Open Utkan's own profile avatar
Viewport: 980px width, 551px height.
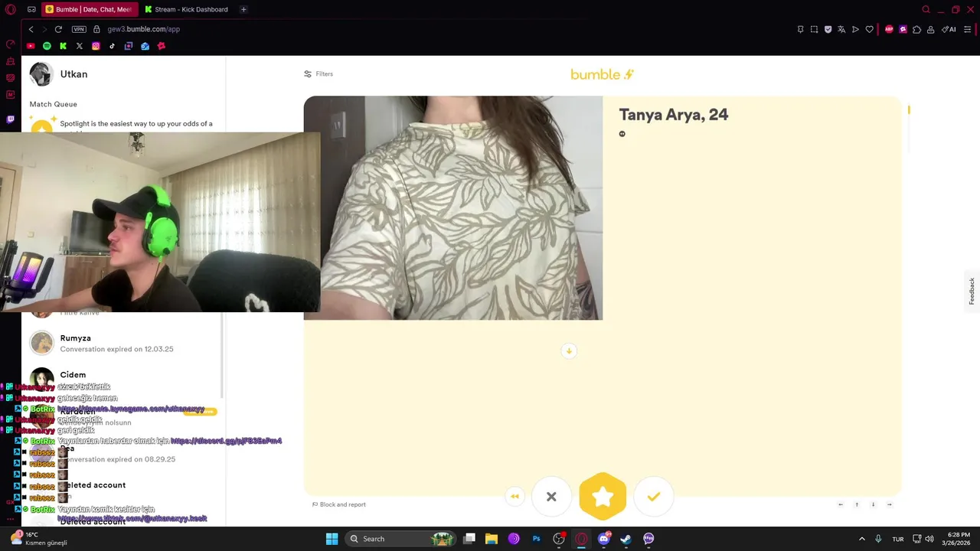pyautogui.click(x=41, y=74)
